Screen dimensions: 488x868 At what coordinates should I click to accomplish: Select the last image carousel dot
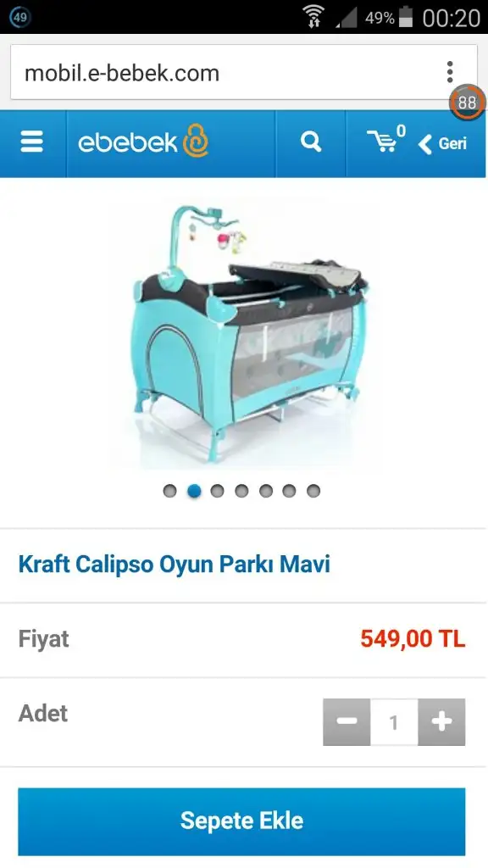pyautogui.click(x=313, y=491)
